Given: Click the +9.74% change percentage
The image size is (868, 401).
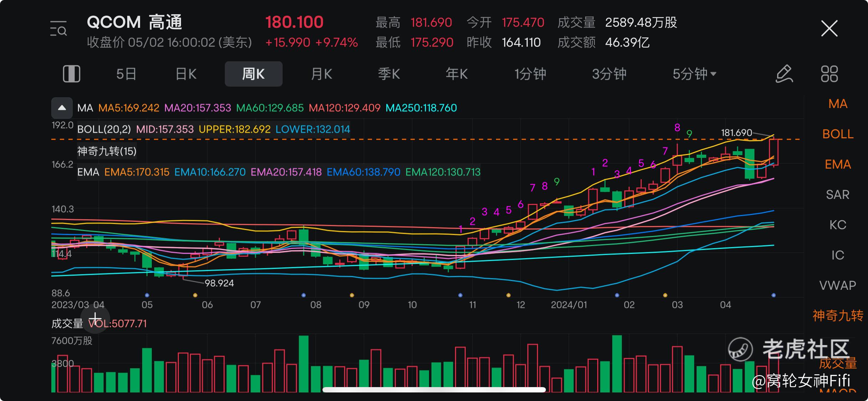Looking at the screenshot, I should pos(336,42).
